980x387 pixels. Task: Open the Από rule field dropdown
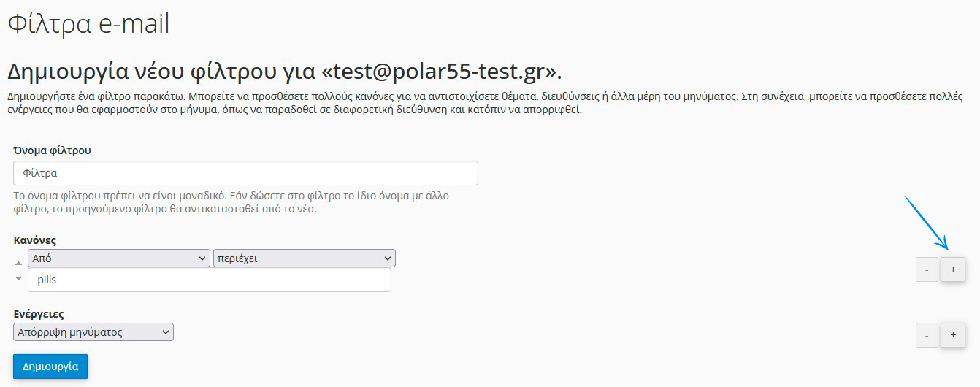tap(119, 258)
